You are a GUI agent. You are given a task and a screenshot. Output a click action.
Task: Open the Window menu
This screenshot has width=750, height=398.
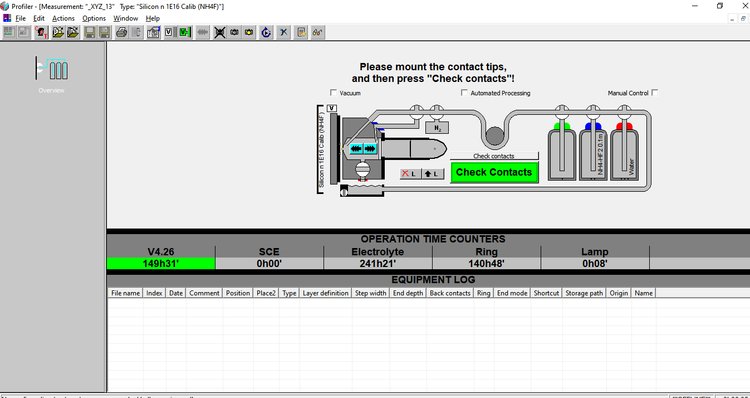tap(125, 18)
